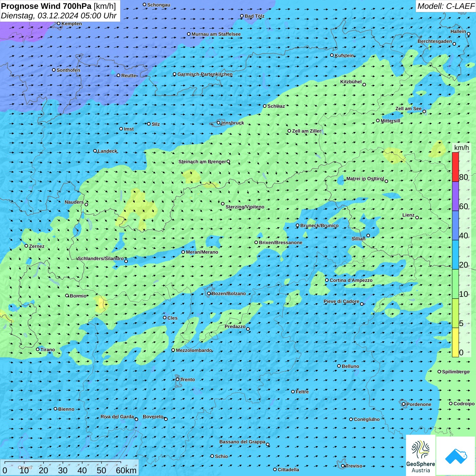Click the purple legend swatch between 60 and 80
476x476 pixels.
tap(455, 196)
